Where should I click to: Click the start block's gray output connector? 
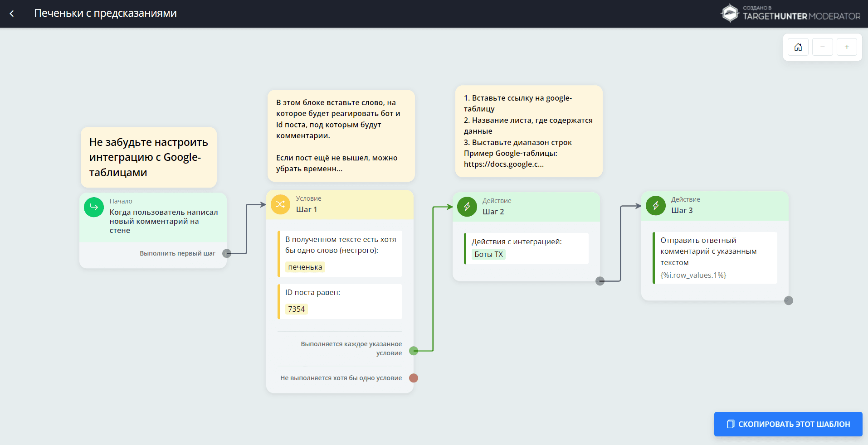pyautogui.click(x=227, y=253)
